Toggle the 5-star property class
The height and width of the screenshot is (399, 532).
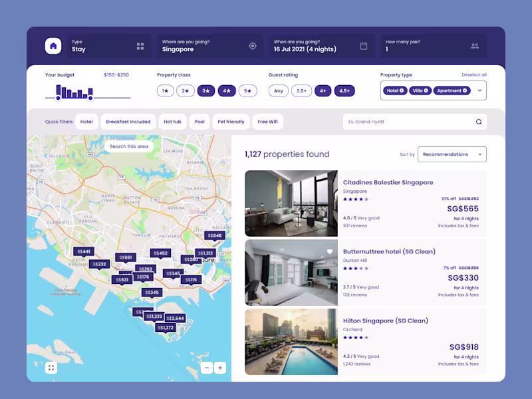[x=247, y=91]
